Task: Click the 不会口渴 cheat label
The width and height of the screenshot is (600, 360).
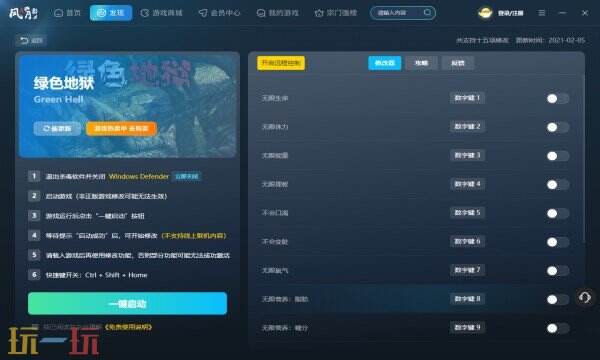Action: pyautogui.click(x=275, y=213)
